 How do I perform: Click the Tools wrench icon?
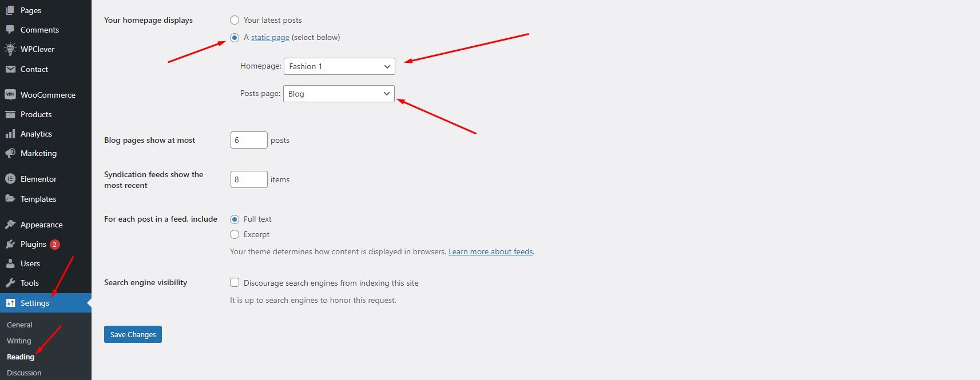click(10, 283)
